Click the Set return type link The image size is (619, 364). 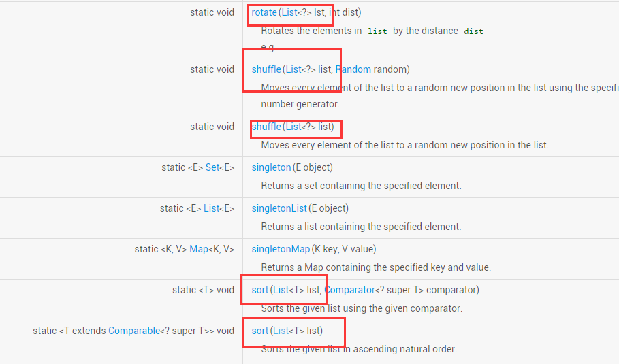click(213, 167)
